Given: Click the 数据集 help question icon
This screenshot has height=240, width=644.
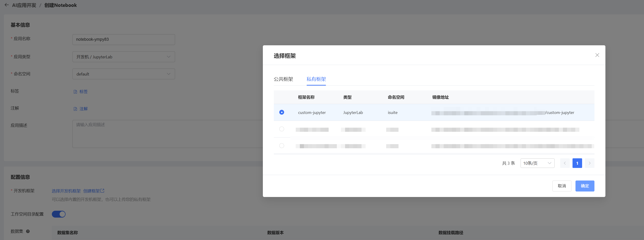Looking at the screenshot, I should [28, 231].
